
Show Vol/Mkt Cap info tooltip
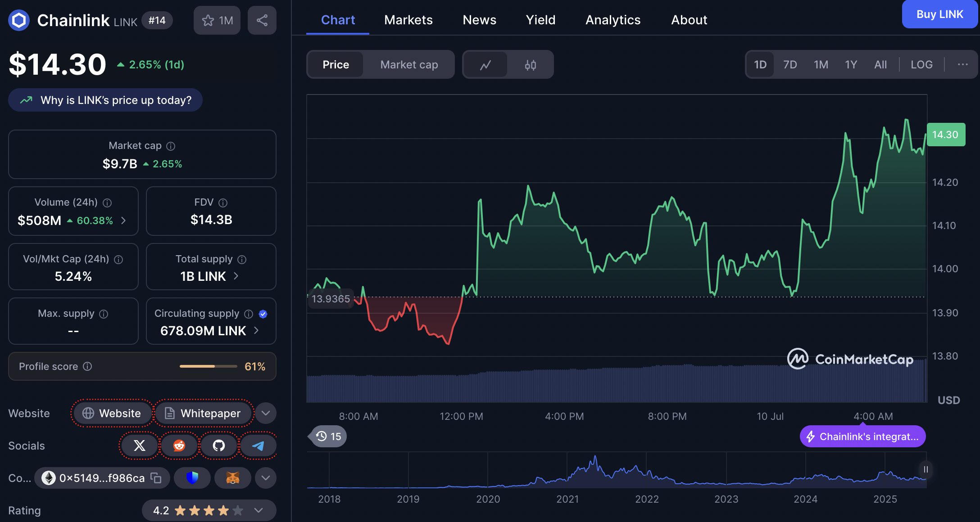[118, 259]
